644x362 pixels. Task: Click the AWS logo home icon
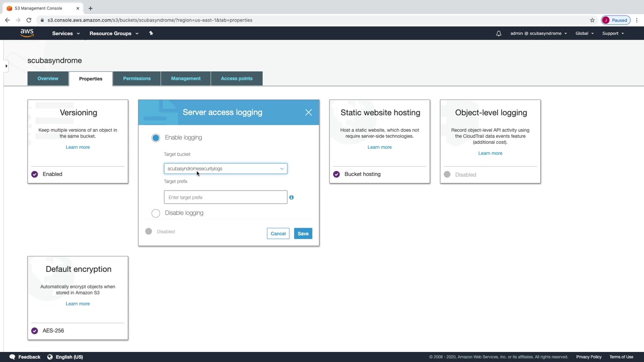coord(27,33)
